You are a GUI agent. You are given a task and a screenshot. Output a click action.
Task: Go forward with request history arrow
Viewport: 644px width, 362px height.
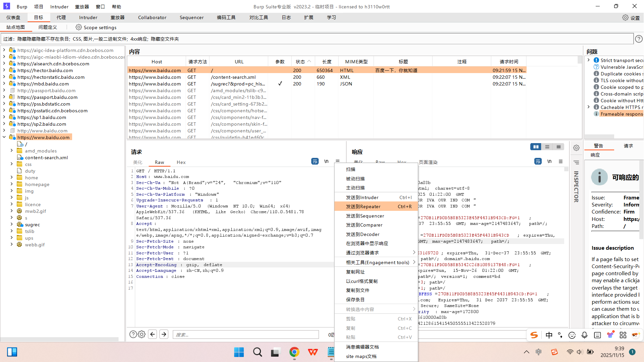click(x=164, y=334)
